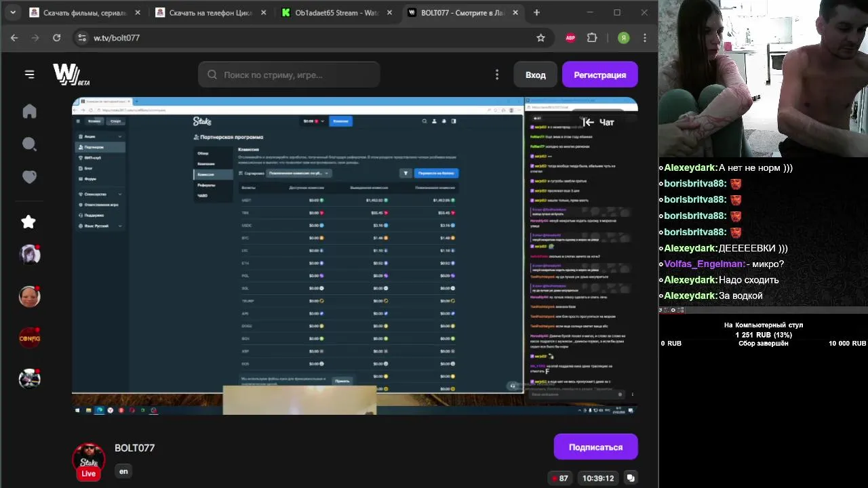Open the Chrome three-dot menu
The image size is (868, 488).
pos(645,38)
